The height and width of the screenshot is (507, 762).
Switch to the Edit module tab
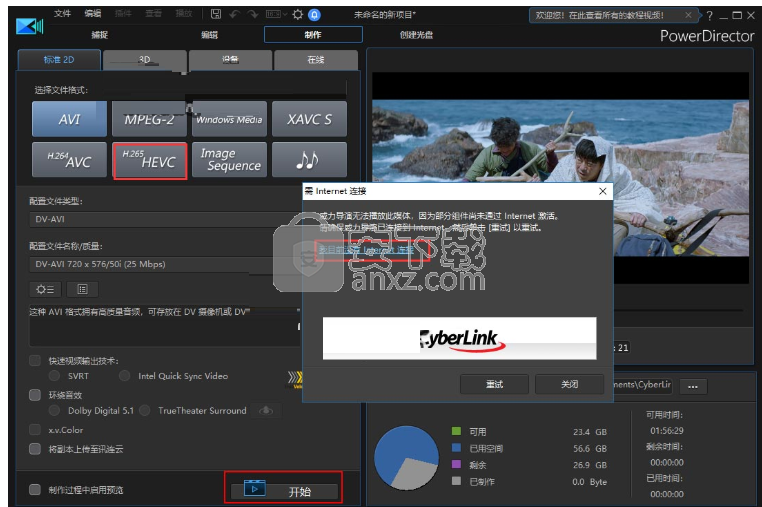point(209,35)
